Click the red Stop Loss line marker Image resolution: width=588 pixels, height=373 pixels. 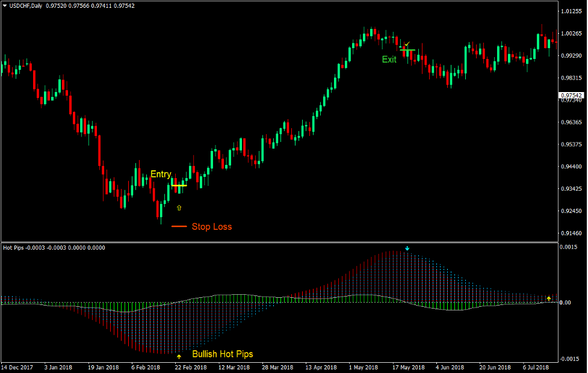point(179,227)
